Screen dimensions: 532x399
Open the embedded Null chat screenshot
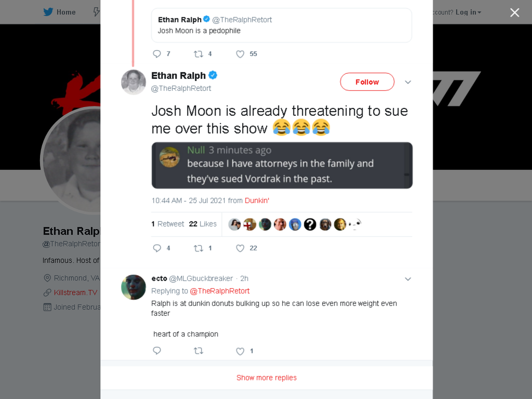[x=282, y=165]
